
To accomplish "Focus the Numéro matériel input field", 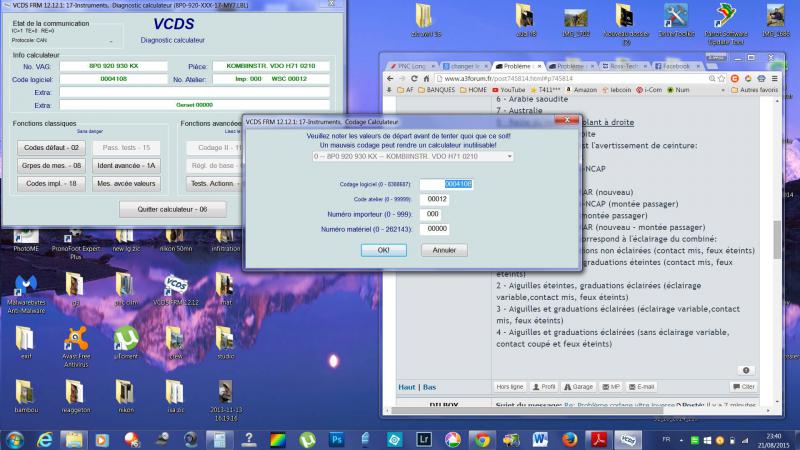I will (434, 229).
